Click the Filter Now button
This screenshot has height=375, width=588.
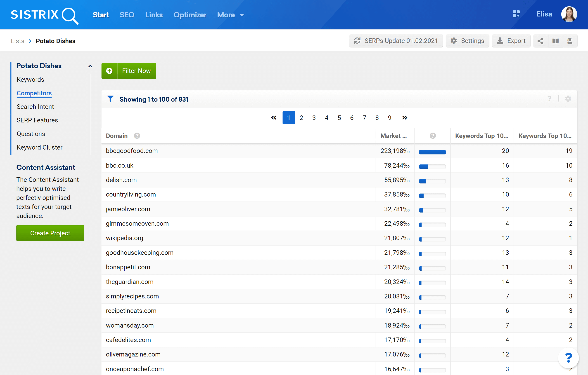pos(137,71)
